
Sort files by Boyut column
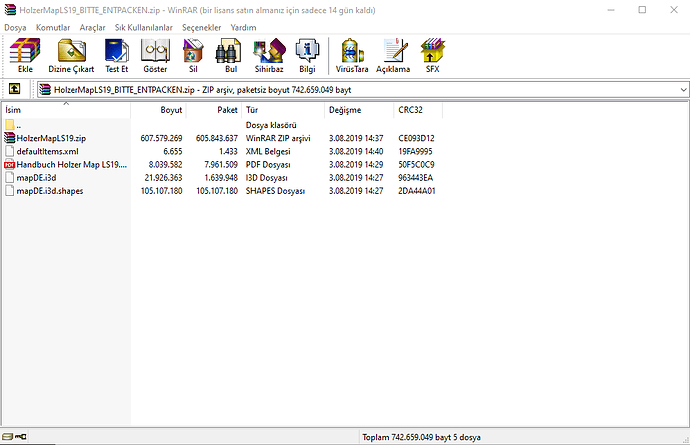coord(158,110)
